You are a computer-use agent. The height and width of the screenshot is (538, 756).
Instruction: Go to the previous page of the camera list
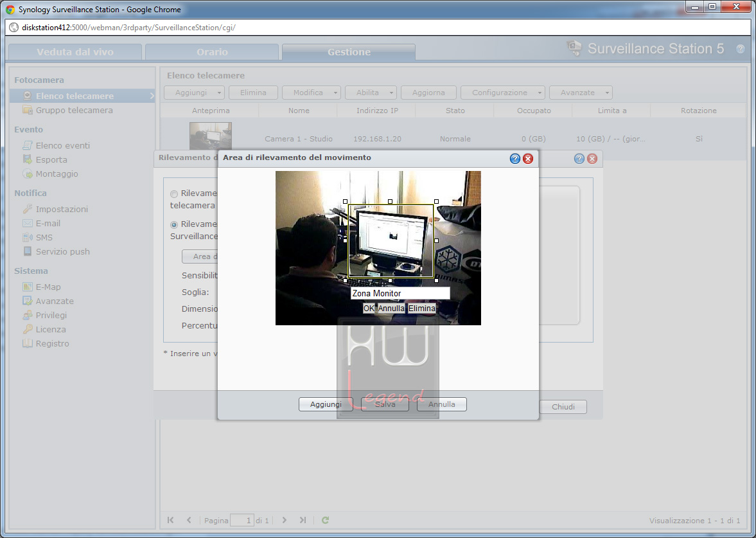click(x=188, y=519)
